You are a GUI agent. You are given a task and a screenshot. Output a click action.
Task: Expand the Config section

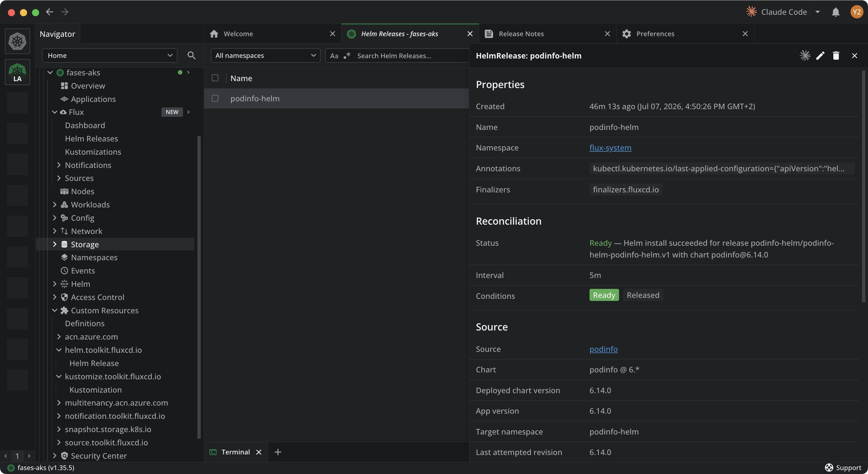click(54, 218)
